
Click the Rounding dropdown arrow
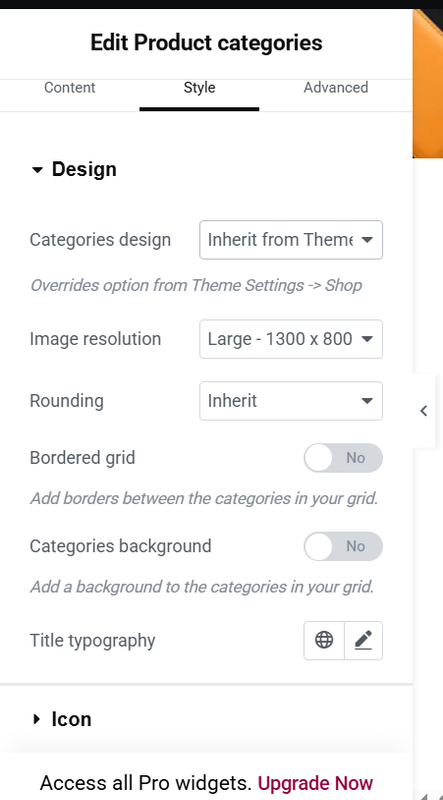[x=367, y=401]
